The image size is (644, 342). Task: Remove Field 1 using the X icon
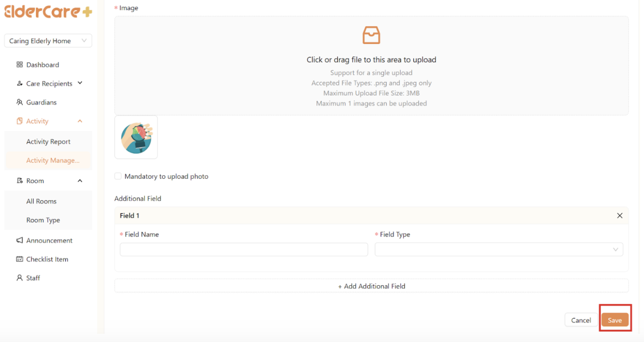click(x=619, y=216)
